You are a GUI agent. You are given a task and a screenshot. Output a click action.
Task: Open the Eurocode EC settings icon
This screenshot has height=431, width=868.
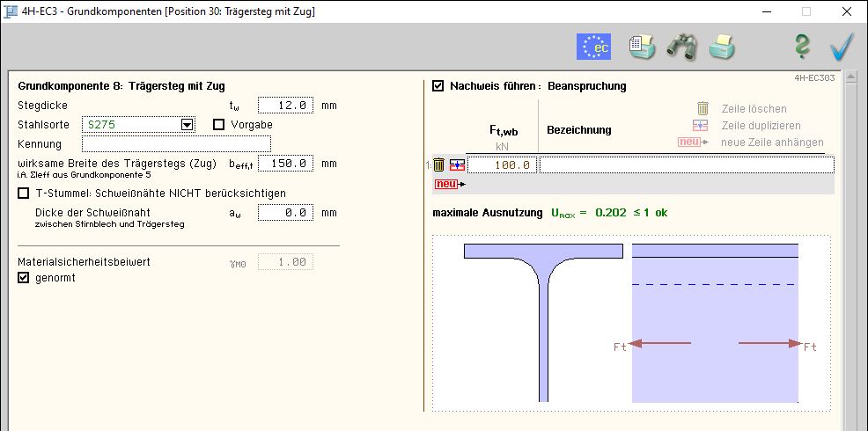(x=593, y=46)
